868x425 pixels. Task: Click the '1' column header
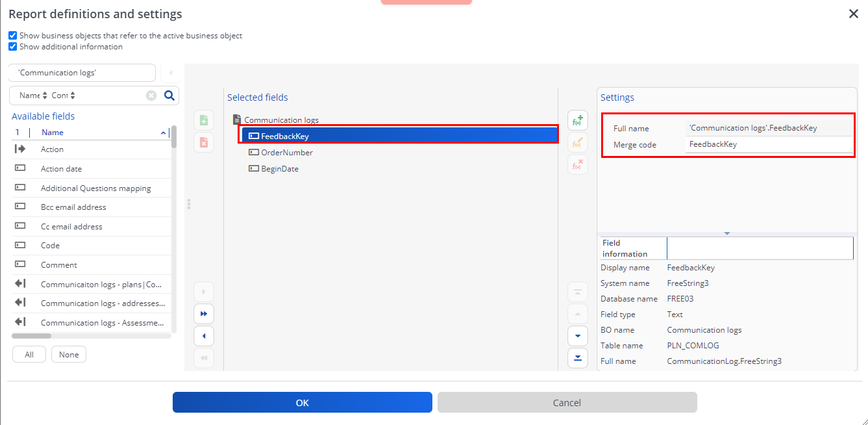click(x=17, y=132)
